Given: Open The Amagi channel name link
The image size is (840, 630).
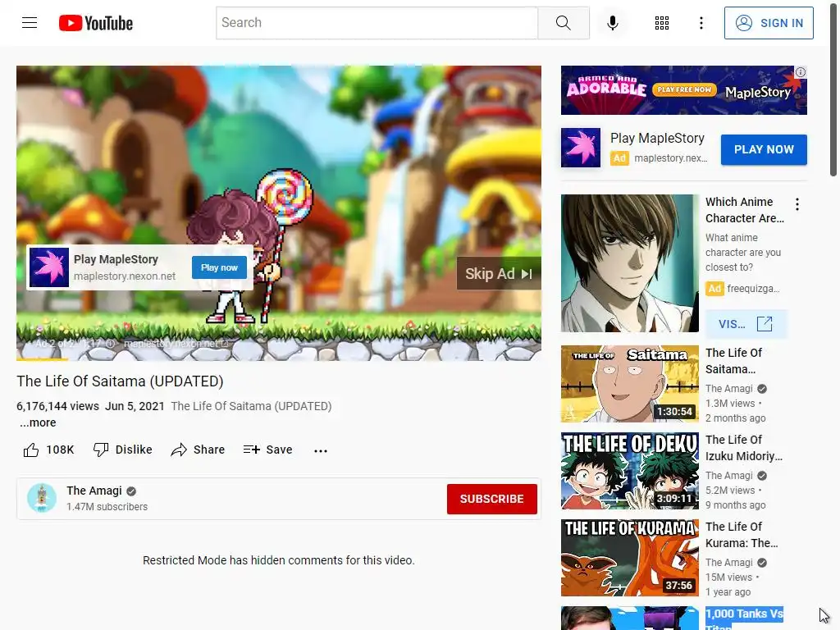Looking at the screenshot, I should pos(94,491).
